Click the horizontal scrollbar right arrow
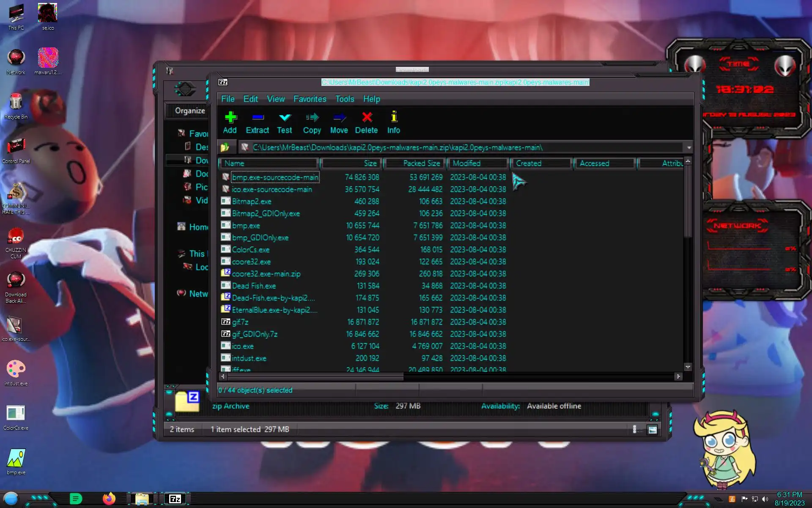 (678, 376)
